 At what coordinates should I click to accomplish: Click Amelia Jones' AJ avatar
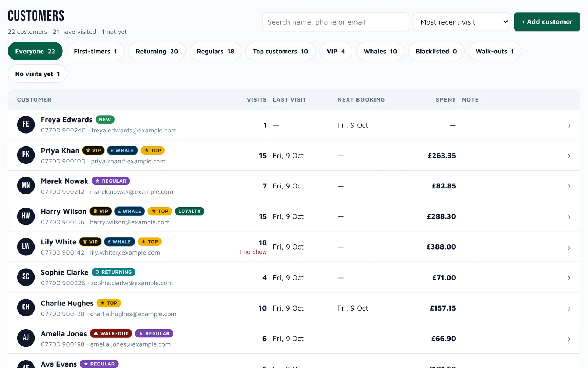26,338
